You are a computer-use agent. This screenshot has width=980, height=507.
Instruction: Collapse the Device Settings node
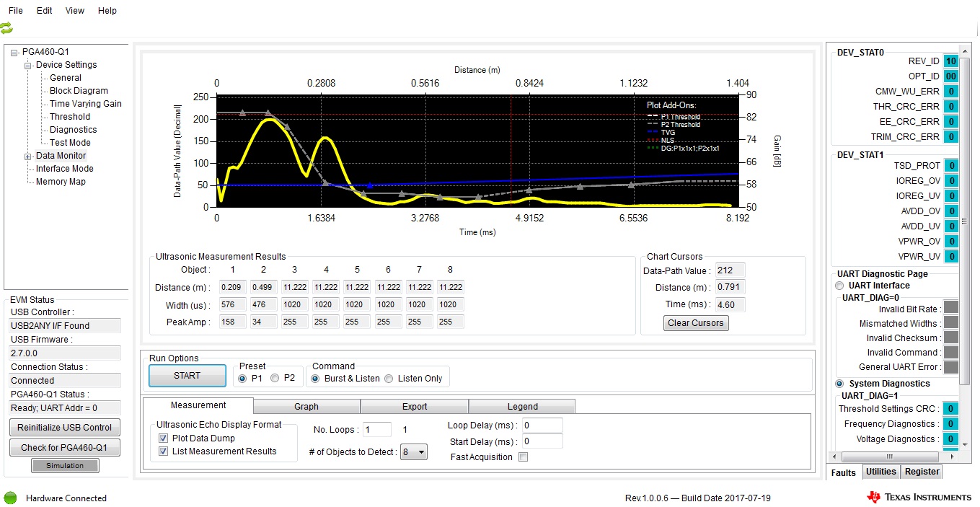tap(28, 65)
